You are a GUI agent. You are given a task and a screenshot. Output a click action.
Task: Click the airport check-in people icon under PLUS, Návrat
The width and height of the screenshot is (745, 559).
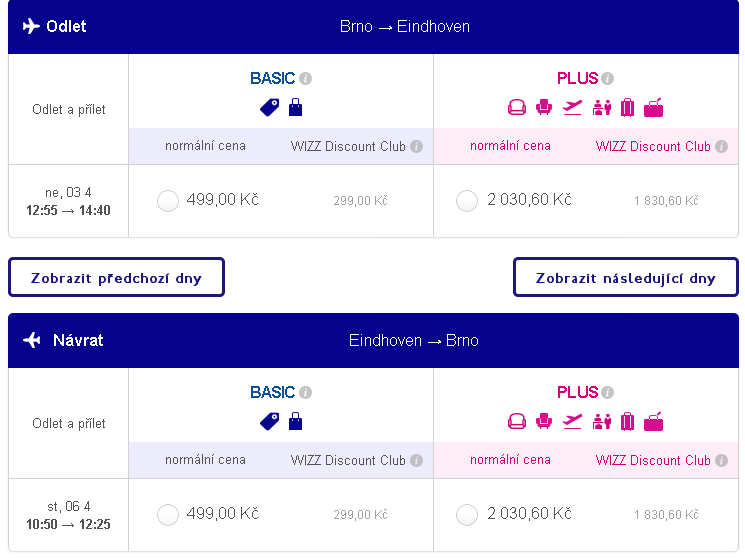pos(602,421)
